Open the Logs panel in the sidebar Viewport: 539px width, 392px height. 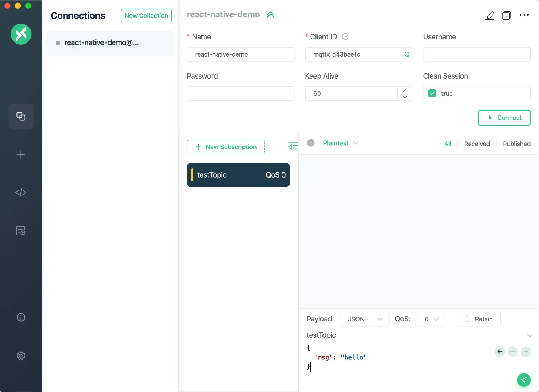[x=21, y=231]
